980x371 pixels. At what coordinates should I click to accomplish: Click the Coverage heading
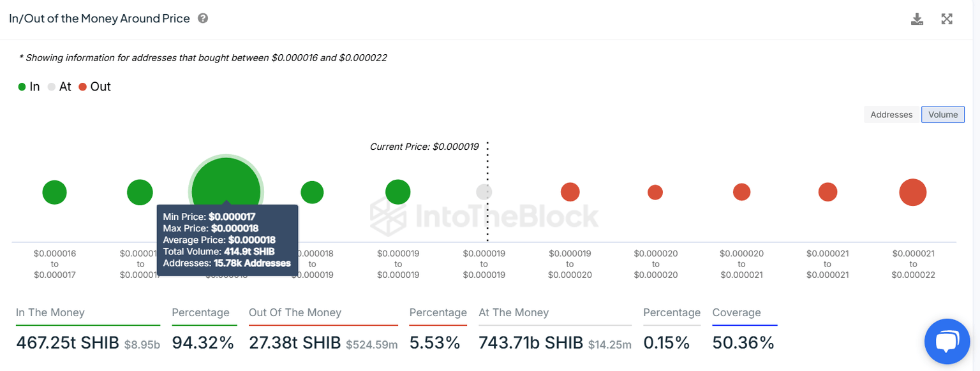pyautogui.click(x=736, y=313)
